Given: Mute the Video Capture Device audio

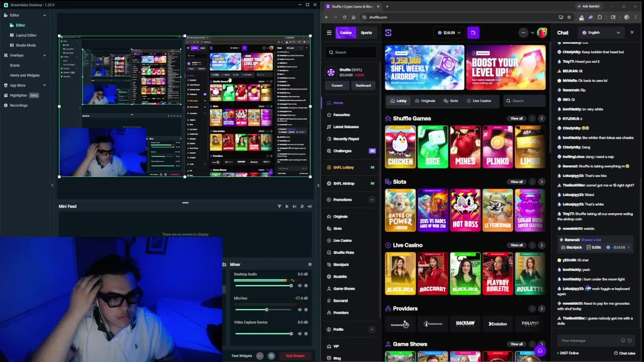Looking at the screenshot, I should (x=300, y=334).
